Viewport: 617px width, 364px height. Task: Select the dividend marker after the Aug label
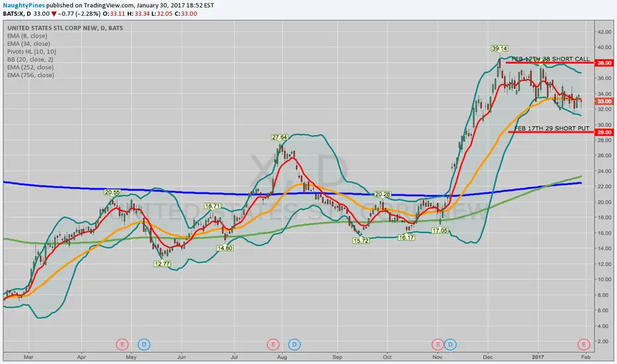coord(295,345)
